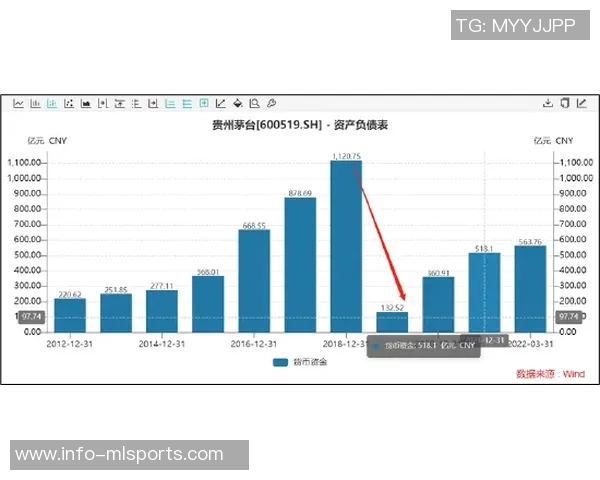Switch to line chart type icon
Screen dimensions: 600x480
click(18, 103)
